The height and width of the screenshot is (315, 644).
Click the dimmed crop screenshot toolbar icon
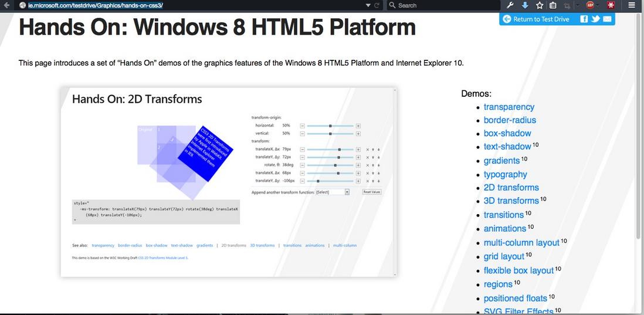[x=567, y=5]
